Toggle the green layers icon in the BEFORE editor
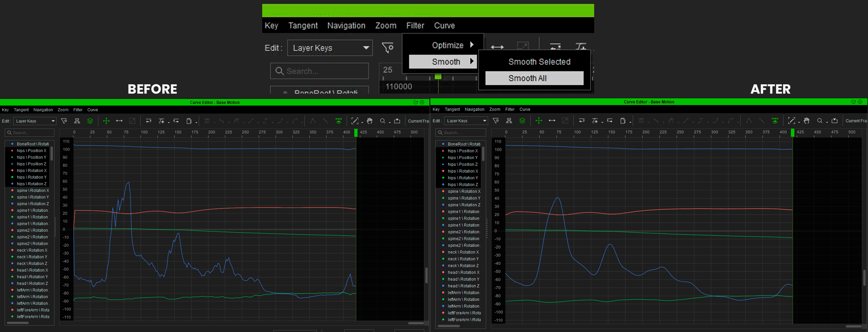The height and width of the screenshot is (332, 868). coord(90,121)
